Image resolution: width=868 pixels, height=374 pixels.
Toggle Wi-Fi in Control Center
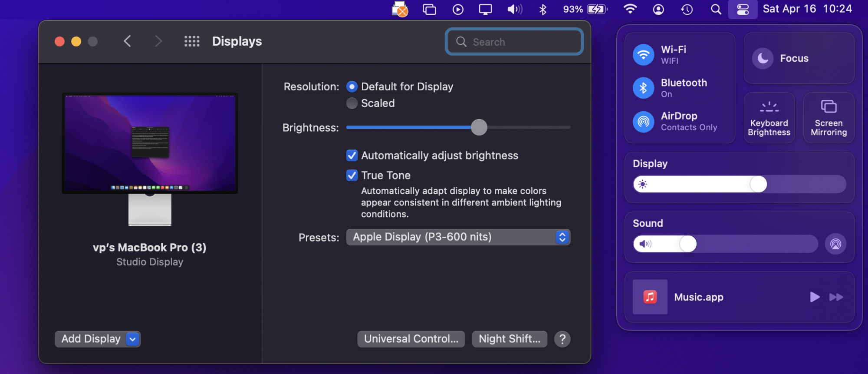point(643,55)
